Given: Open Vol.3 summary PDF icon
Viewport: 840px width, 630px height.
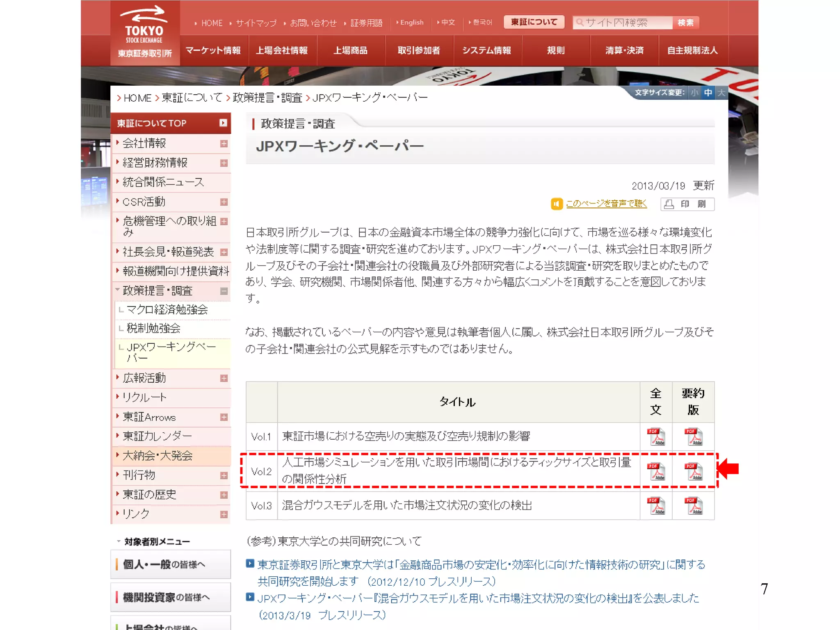Looking at the screenshot, I should 693,506.
